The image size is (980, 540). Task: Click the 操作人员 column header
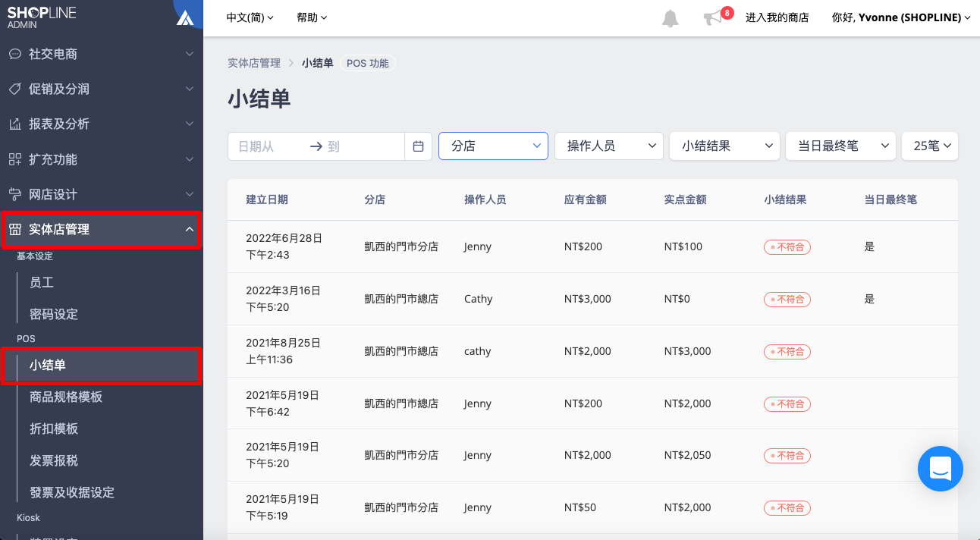tap(485, 199)
